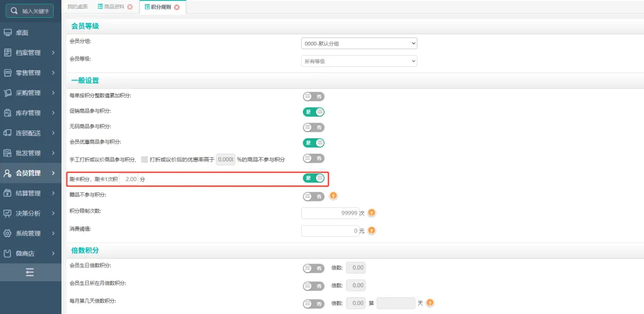Check the 打折或议价后的优惠率 checkbox
Image resolution: width=644 pixels, height=314 pixels.
click(144, 160)
